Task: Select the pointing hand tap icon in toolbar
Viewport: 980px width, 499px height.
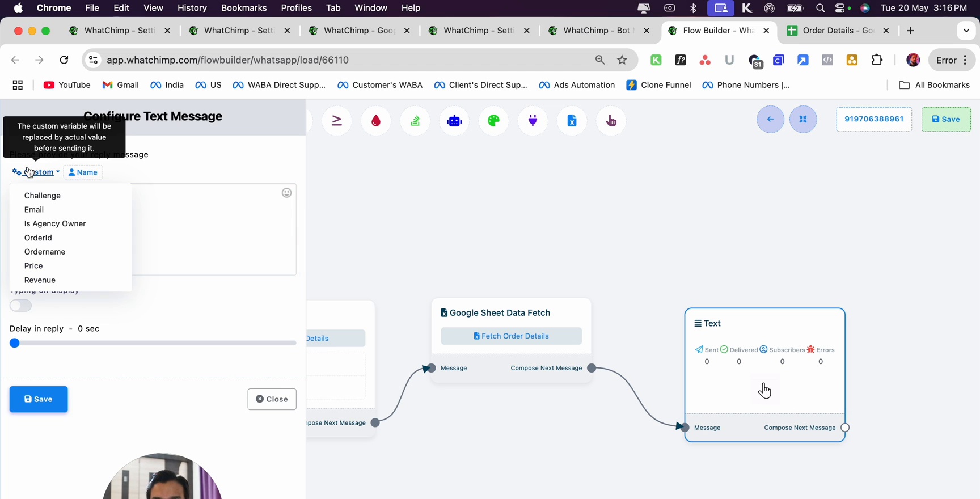Action: [x=611, y=120]
